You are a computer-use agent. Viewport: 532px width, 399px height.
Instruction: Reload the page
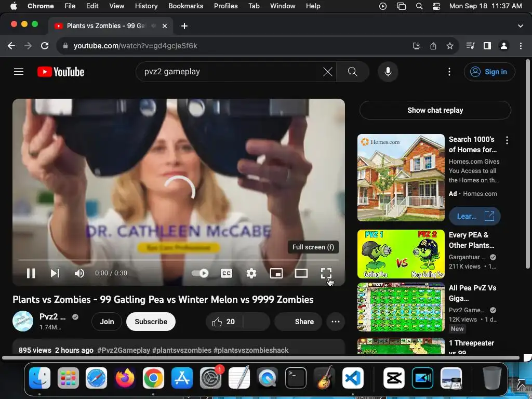(45, 46)
